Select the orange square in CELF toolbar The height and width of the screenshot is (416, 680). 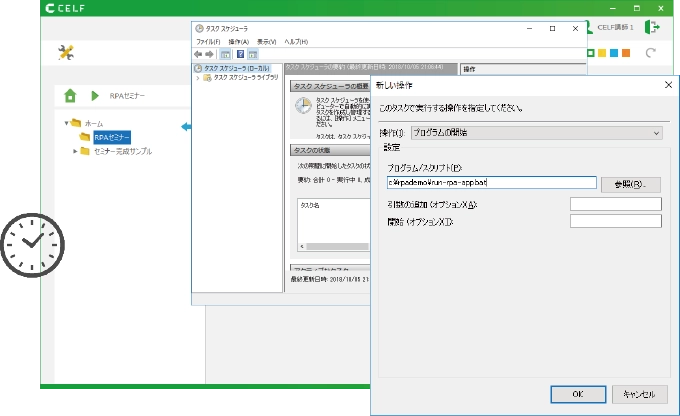[626, 53]
